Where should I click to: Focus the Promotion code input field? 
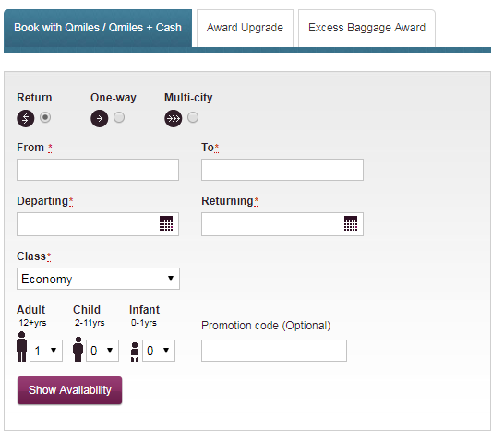(274, 351)
